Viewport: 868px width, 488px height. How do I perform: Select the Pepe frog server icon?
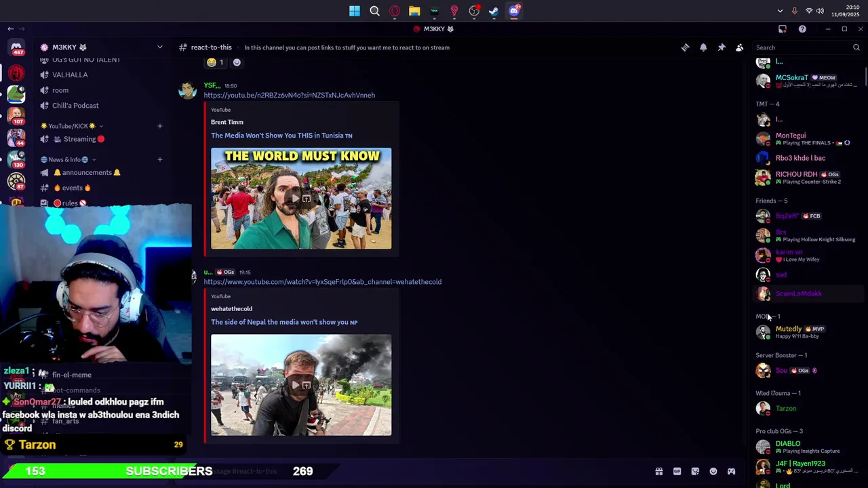point(16,94)
